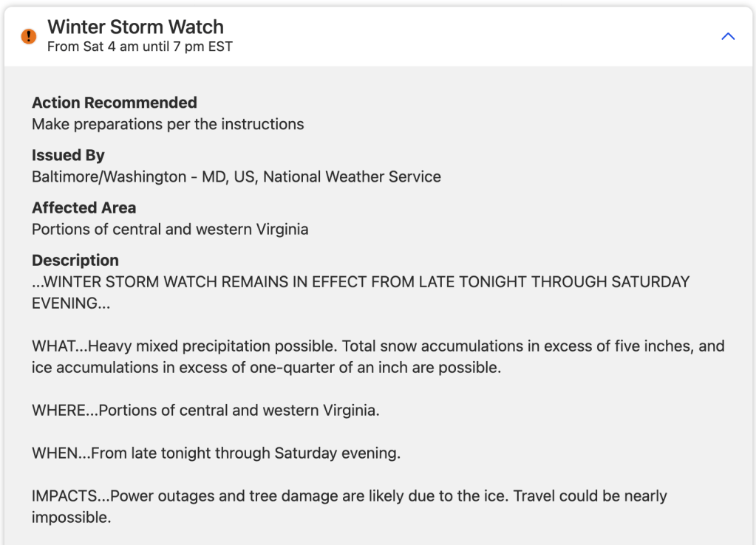This screenshot has height=545, width=756.
Task: Click the Baltimore/Washington National Weather Service text
Action: (236, 176)
